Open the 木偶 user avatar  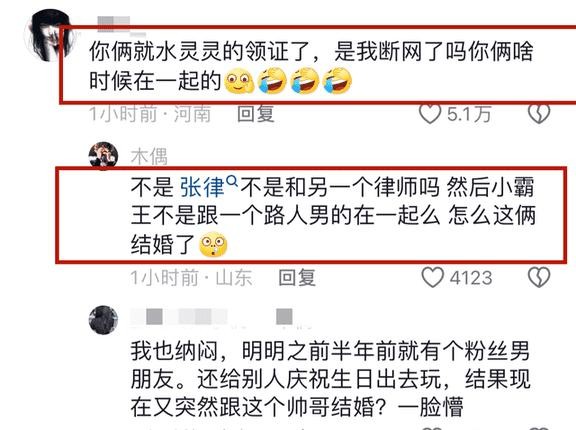click(103, 155)
